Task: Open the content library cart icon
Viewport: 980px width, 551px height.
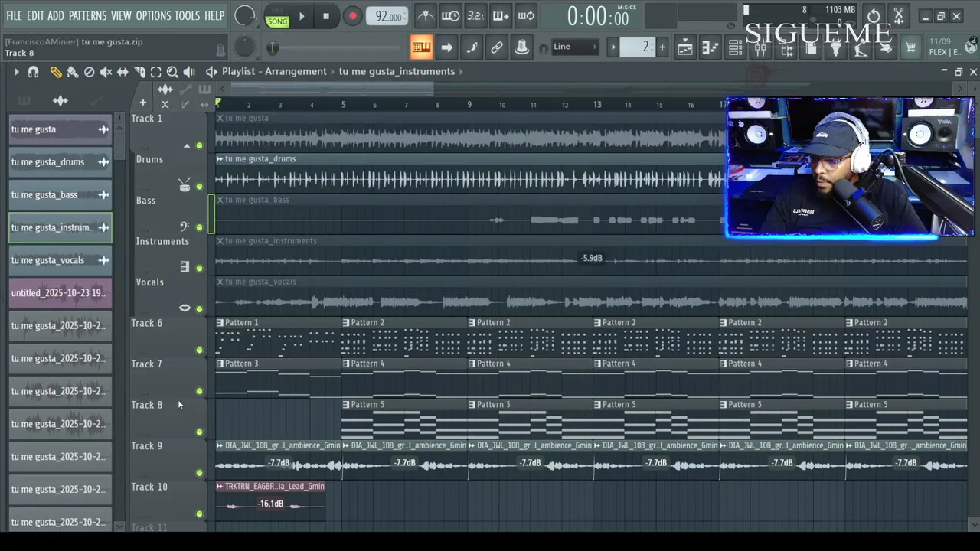Action: pyautogui.click(x=910, y=47)
